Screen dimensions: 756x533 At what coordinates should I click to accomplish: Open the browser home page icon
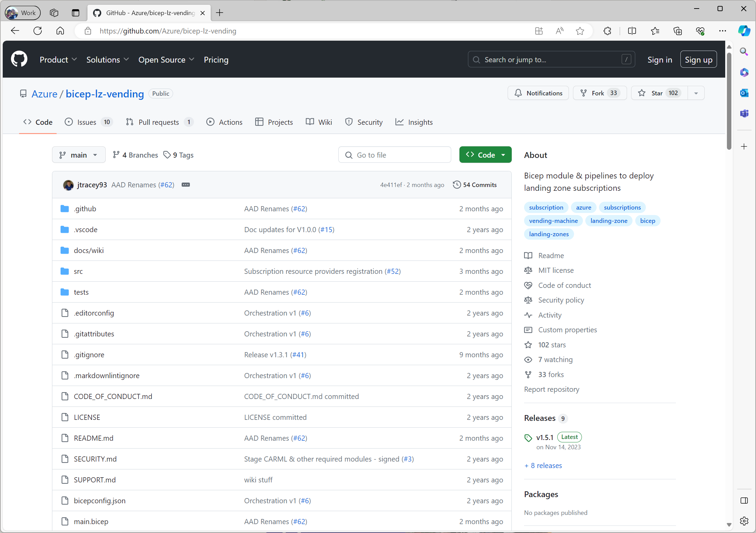coord(60,31)
